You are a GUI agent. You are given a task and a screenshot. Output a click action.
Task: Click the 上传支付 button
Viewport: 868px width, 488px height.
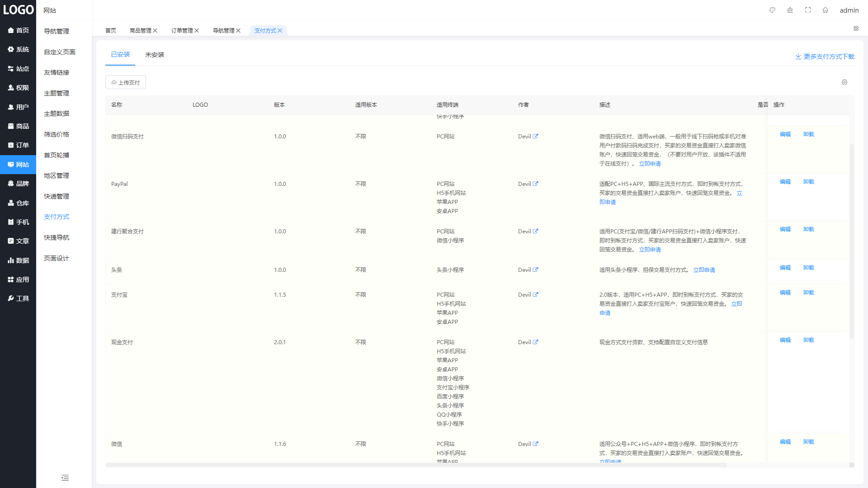[x=126, y=82]
